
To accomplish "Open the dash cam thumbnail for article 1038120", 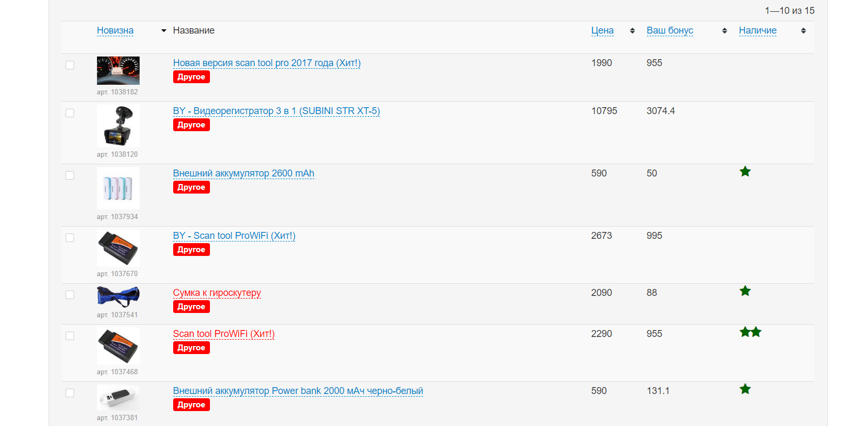I will [118, 126].
